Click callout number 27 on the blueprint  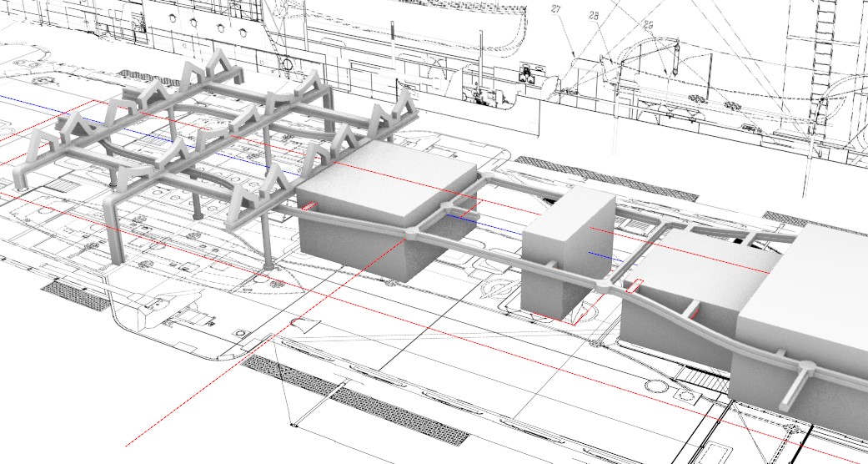(556, 10)
